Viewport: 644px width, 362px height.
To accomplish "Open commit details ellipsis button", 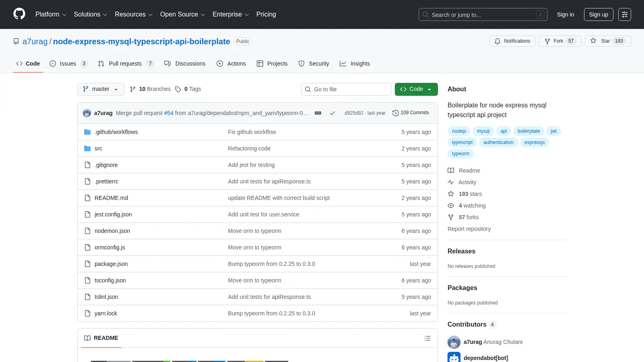I will (x=318, y=113).
